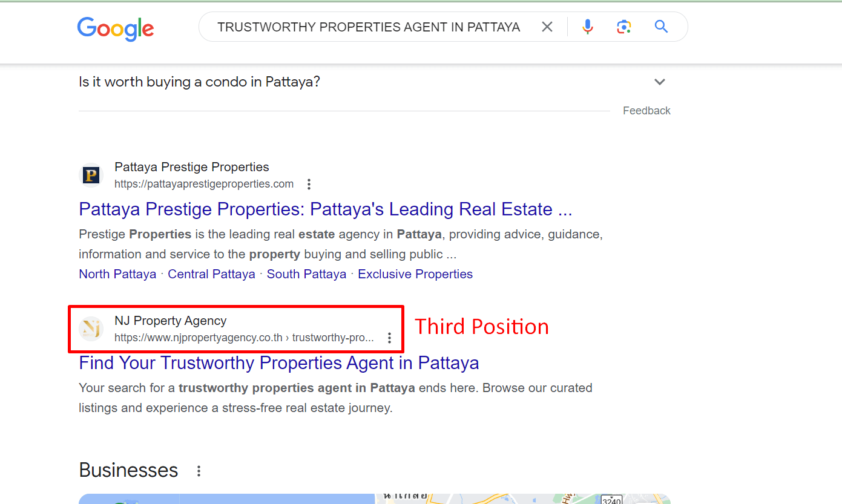
Task: Click Pattaya Prestige Properties favicon
Action: [x=91, y=175]
